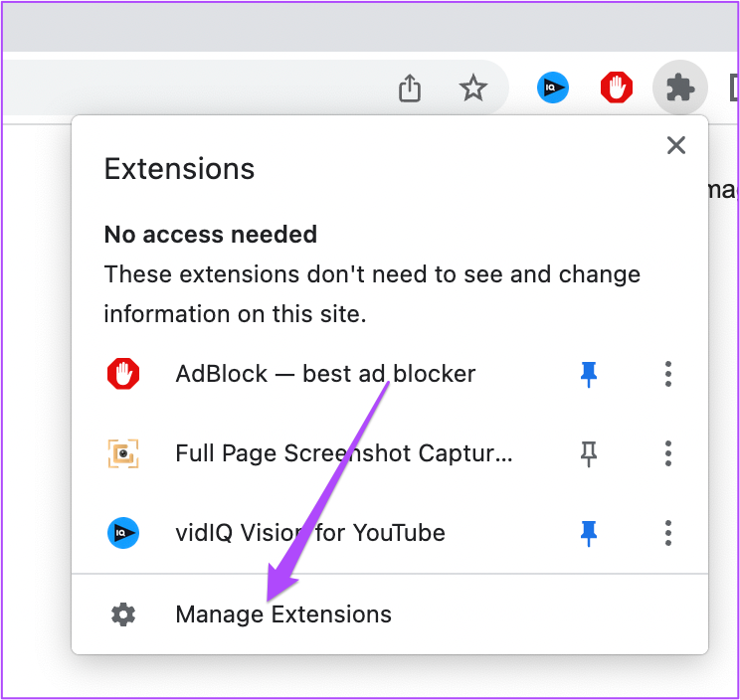Pin Full Page Screenshot Capture extension

590,453
